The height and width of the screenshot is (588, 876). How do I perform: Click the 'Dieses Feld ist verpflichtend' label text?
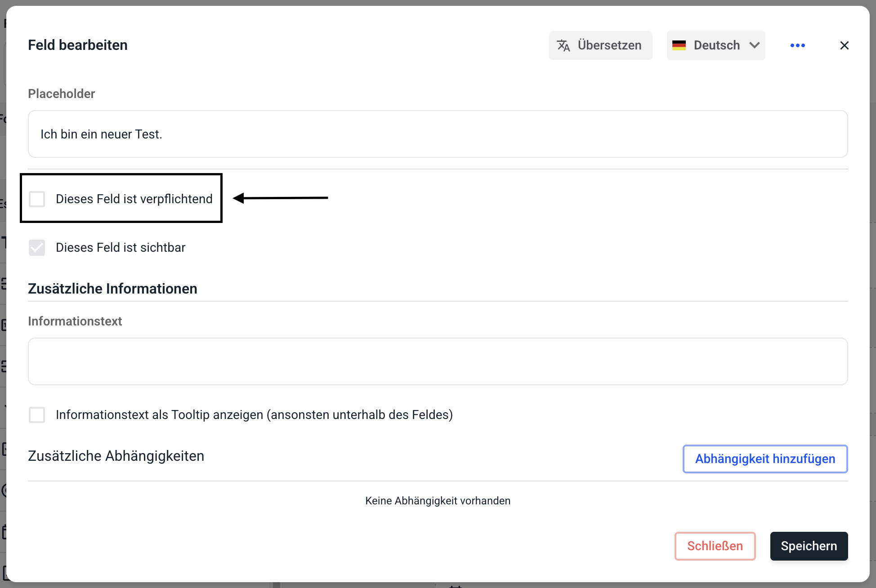click(x=134, y=199)
